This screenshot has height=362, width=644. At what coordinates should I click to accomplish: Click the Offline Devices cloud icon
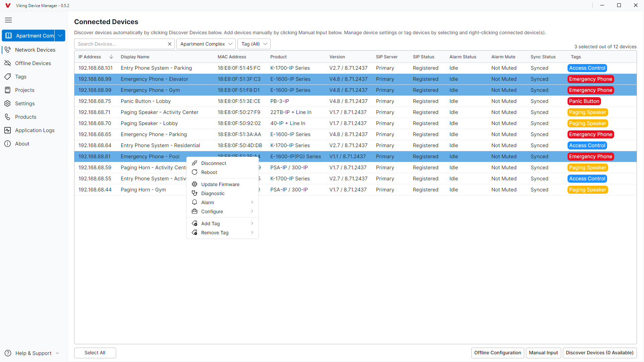point(8,63)
